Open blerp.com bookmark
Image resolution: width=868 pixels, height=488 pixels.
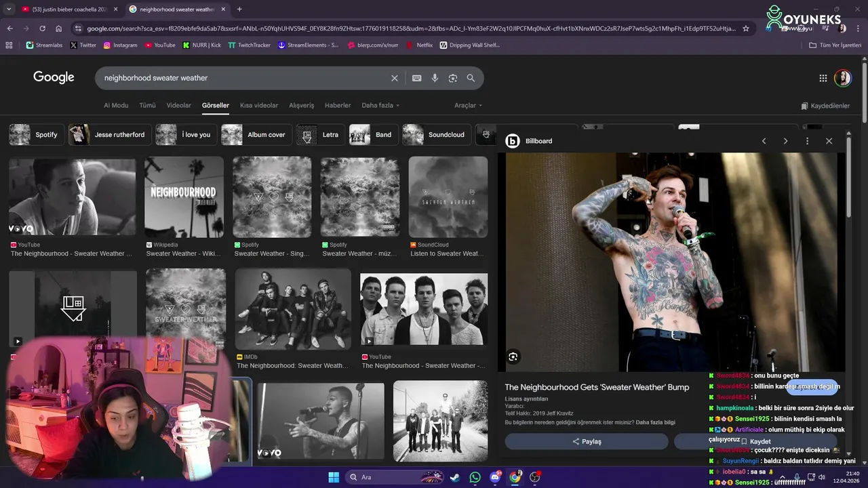point(372,45)
